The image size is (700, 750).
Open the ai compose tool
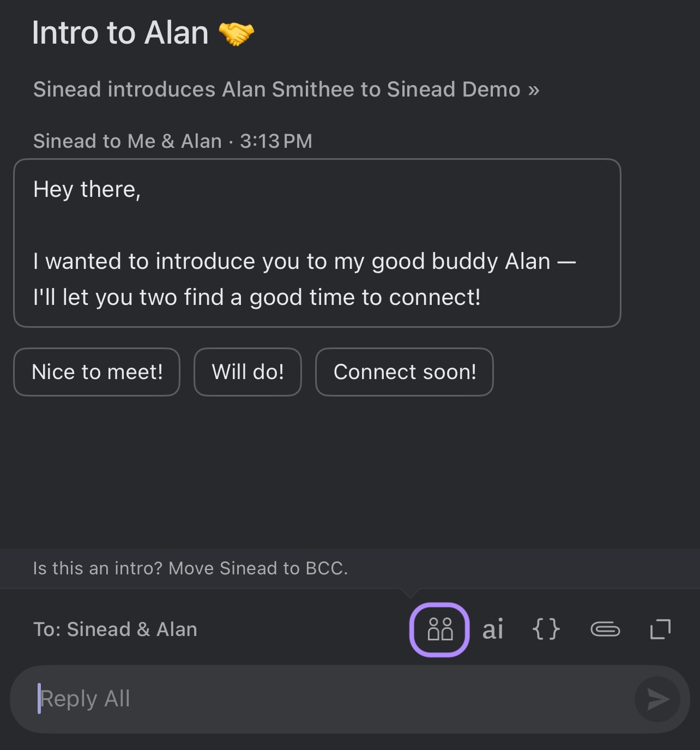(493, 629)
